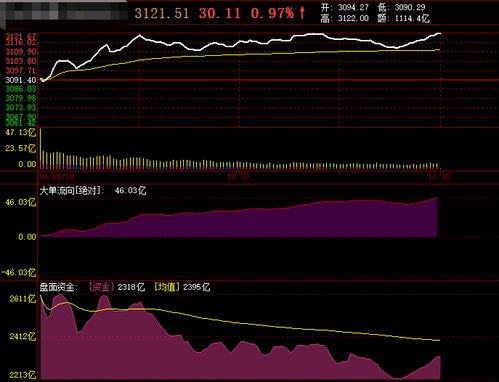This screenshot has height=382, width=499.
Task: Click the daily low 3090.29
Action: click(410, 7)
